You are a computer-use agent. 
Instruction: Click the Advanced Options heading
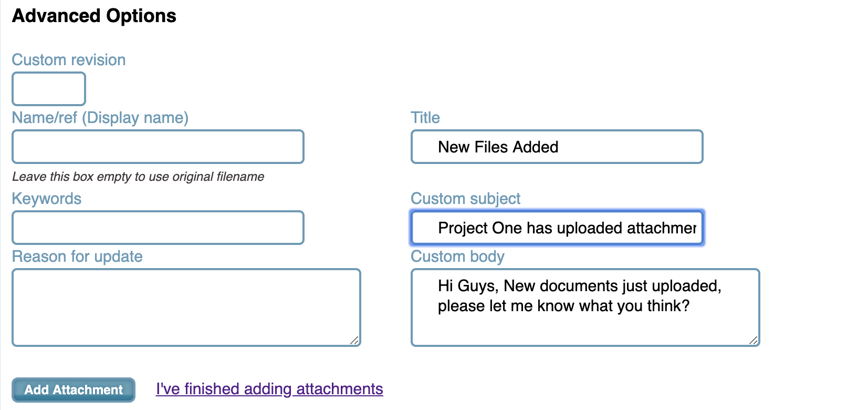click(95, 16)
